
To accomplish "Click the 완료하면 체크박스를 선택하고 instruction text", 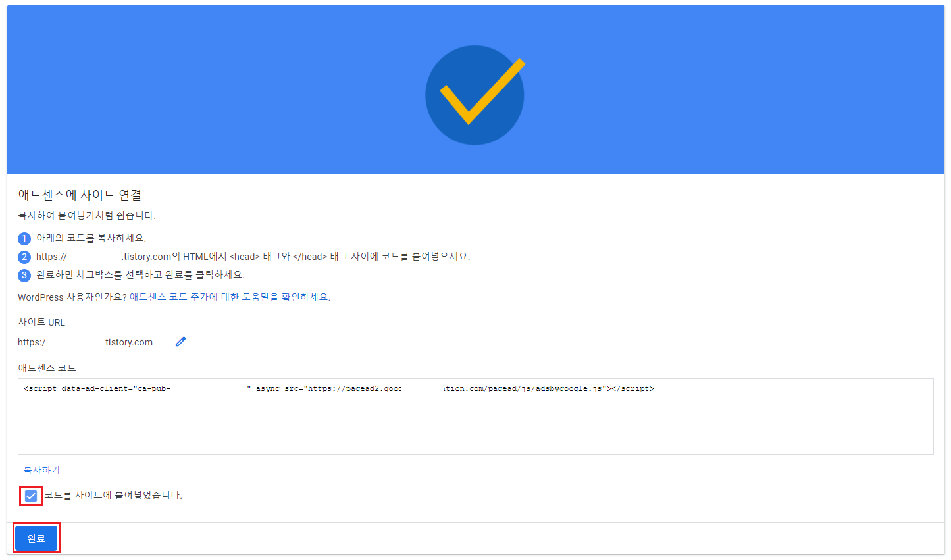I will pos(140,275).
